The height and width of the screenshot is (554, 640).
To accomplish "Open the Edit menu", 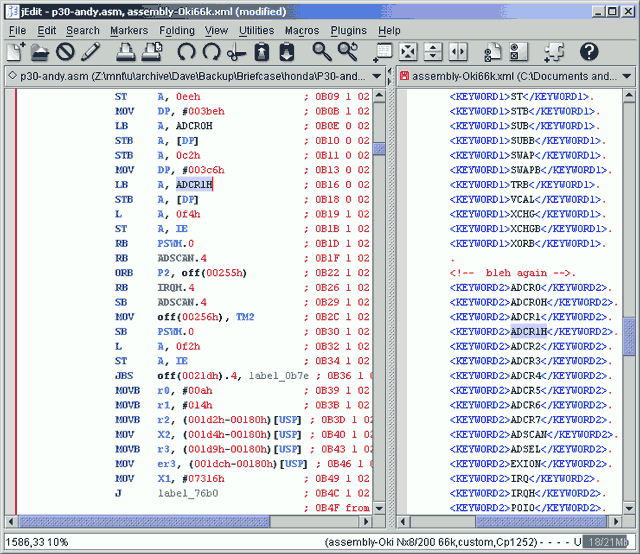I will (x=47, y=31).
